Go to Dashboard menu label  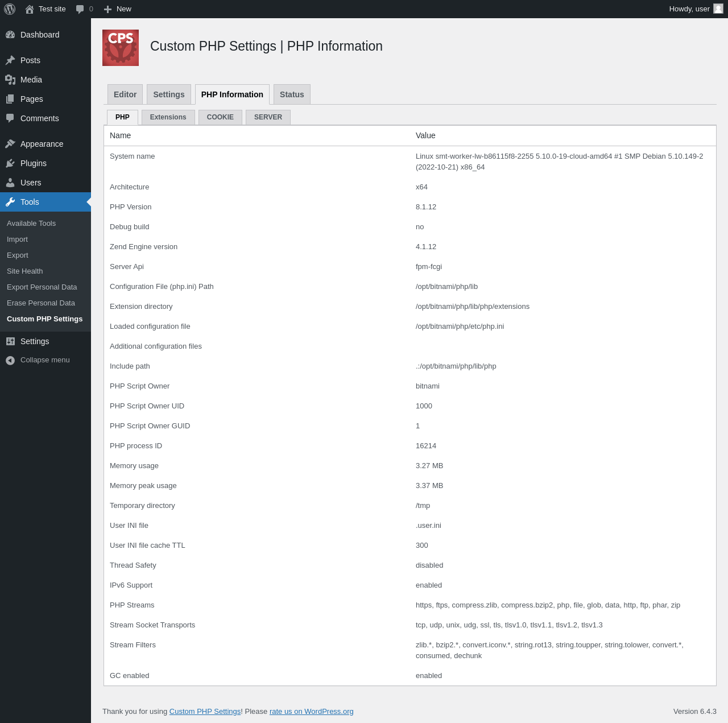click(40, 35)
